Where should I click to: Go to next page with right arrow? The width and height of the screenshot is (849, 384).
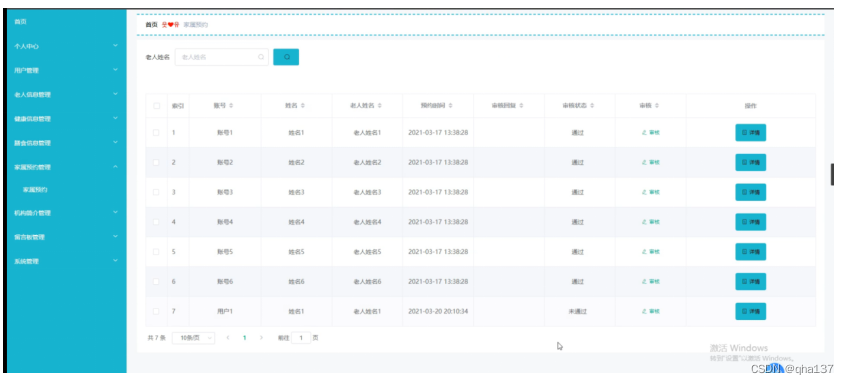(262, 337)
